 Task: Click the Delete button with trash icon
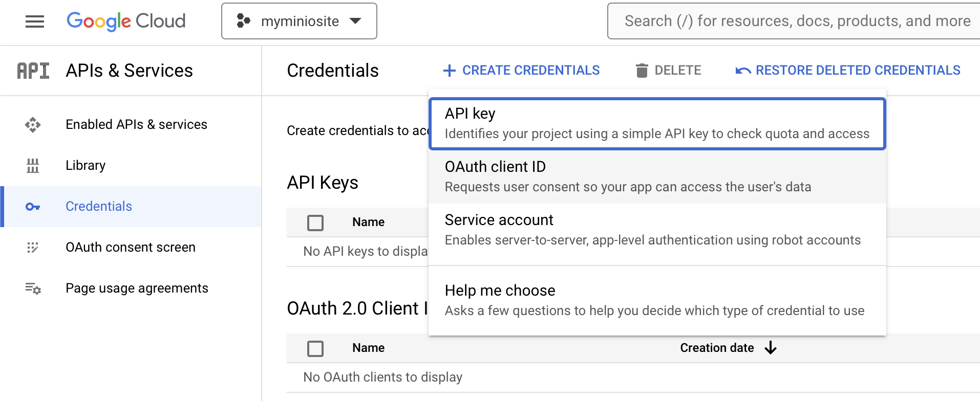tap(668, 71)
